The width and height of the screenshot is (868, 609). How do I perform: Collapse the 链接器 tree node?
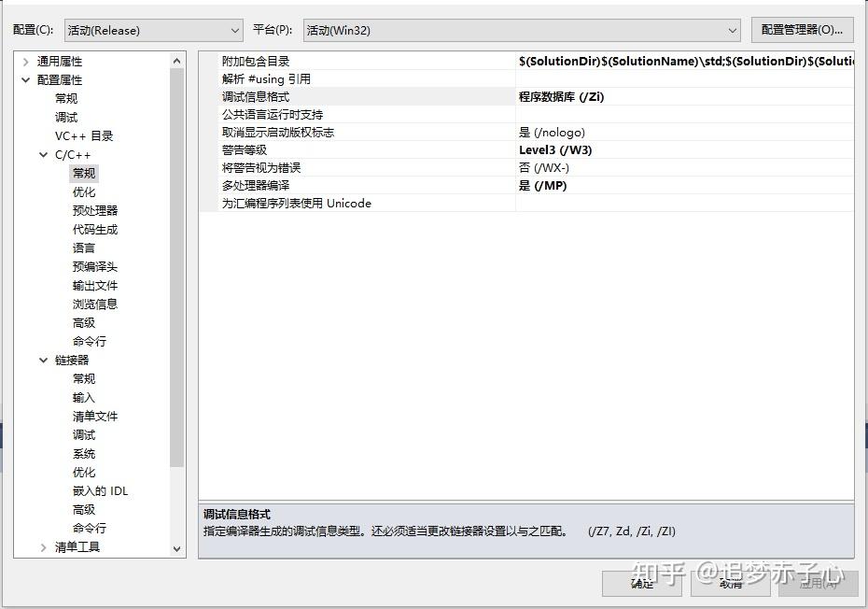click(x=43, y=360)
